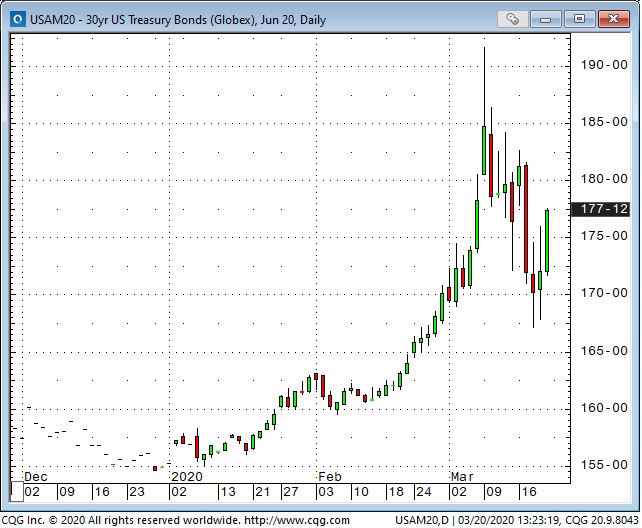
Task: Click the USAM20,D timestamp status text
Action: 517,521
